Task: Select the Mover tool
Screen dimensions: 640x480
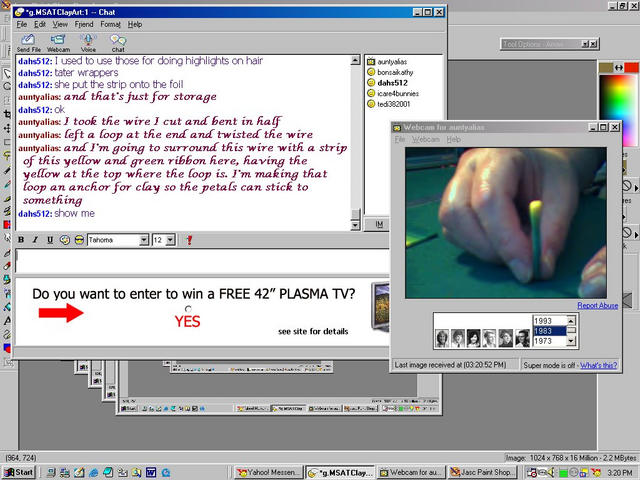Action: 7,128
